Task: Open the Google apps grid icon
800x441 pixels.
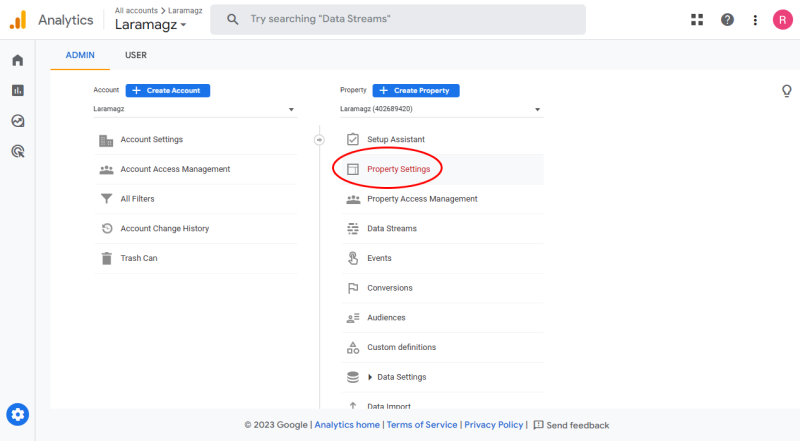Action: click(x=697, y=19)
